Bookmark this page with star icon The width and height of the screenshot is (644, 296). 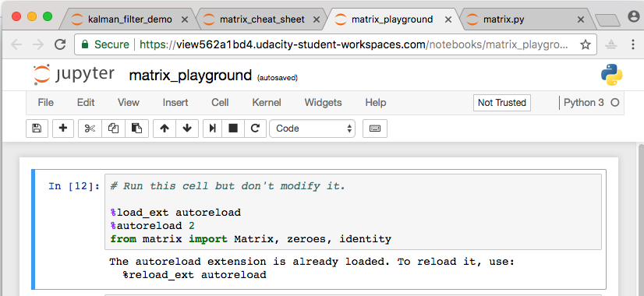tap(586, 44)
